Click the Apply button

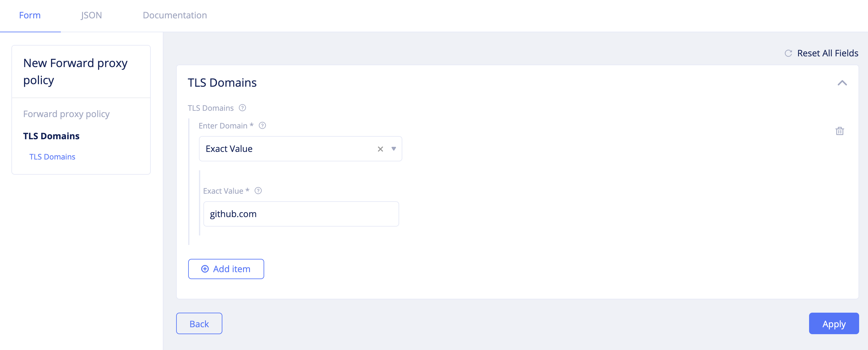[833, 323]
